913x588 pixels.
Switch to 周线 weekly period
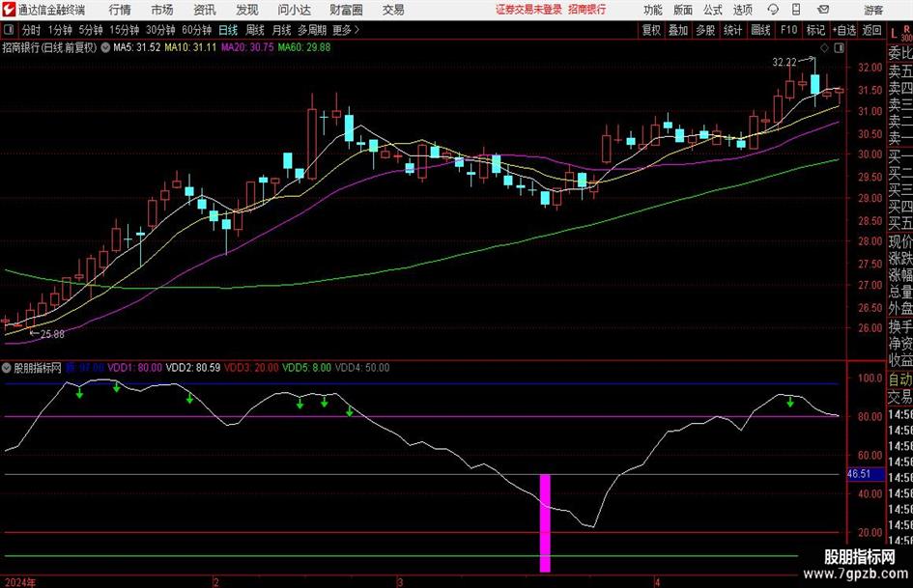255,30
